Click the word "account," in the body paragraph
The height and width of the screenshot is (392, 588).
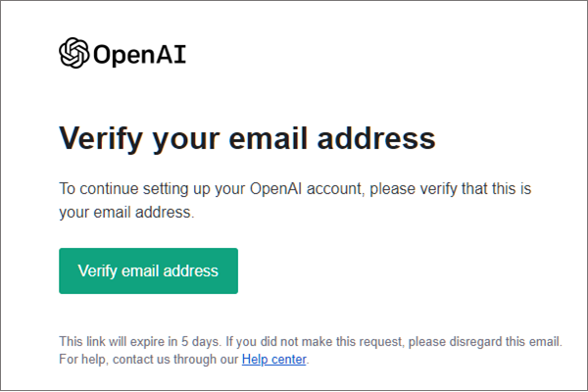point(335,189)
